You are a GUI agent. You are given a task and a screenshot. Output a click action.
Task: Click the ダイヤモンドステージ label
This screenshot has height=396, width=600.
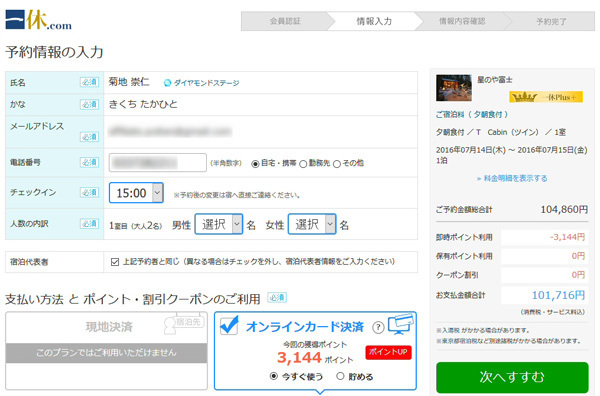coord(207,83)
